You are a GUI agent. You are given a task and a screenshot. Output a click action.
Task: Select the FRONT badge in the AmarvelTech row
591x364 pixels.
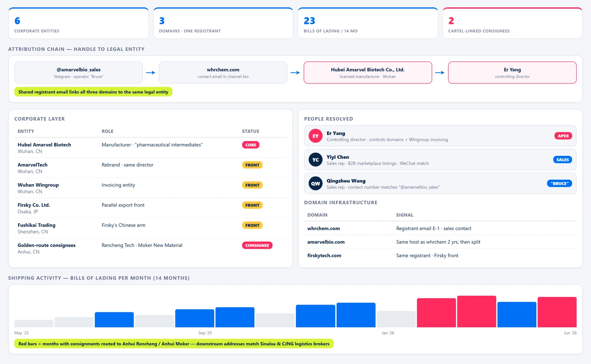pos(252,165)
